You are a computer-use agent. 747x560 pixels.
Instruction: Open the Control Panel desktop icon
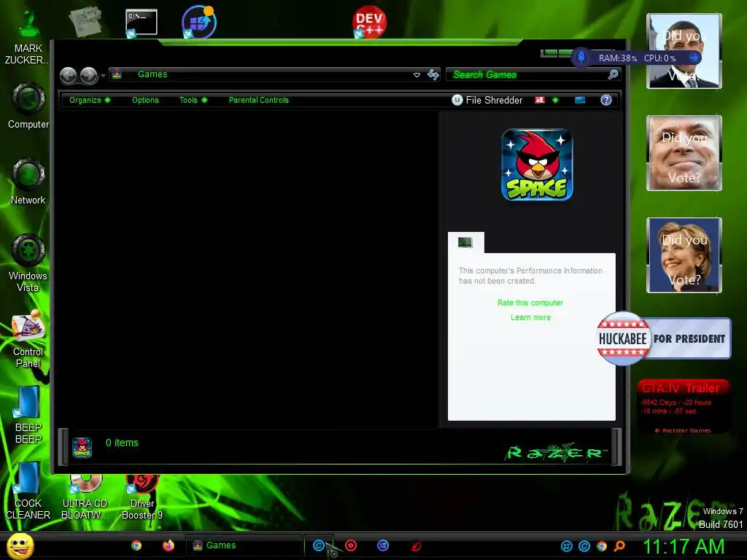[x=28, y=339]
